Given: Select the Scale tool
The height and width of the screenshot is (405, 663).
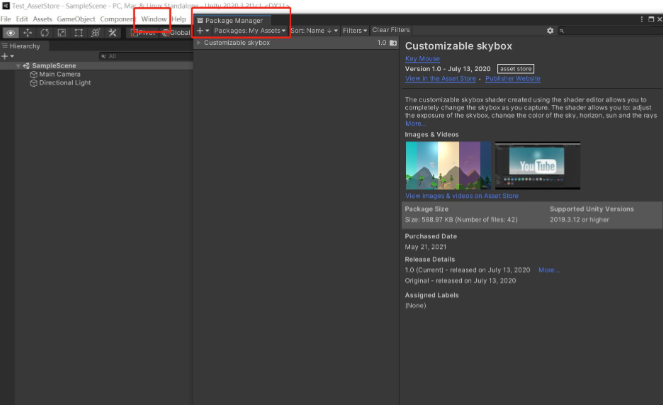Looking at the screenshot, I should click(x=62, y=32).
